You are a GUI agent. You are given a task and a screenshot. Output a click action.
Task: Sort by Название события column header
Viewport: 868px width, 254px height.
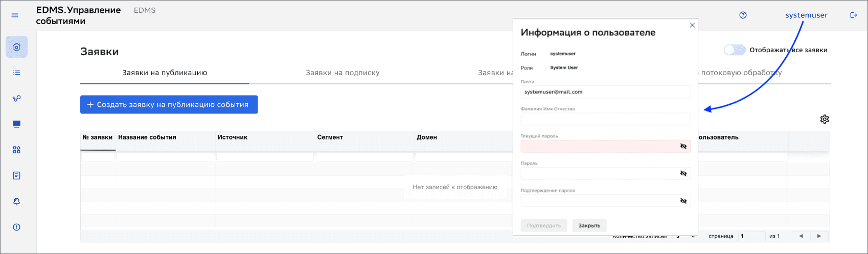click(166, 137)
